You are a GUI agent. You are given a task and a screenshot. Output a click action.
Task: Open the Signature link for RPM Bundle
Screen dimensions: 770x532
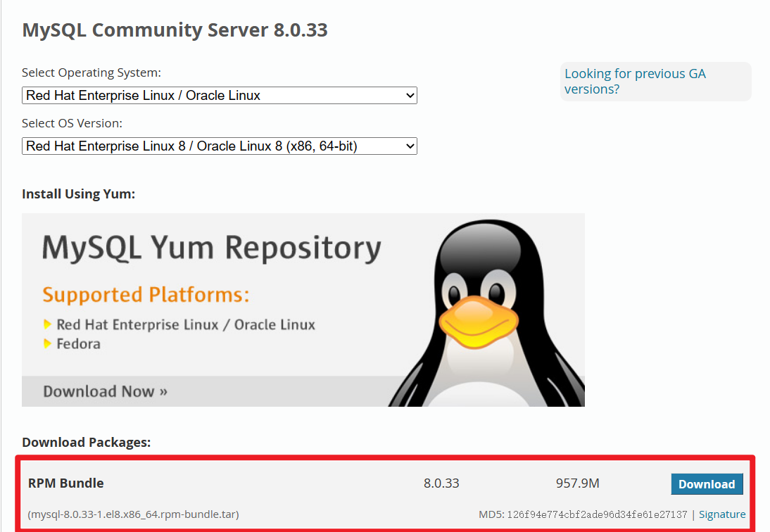[722, 514]
